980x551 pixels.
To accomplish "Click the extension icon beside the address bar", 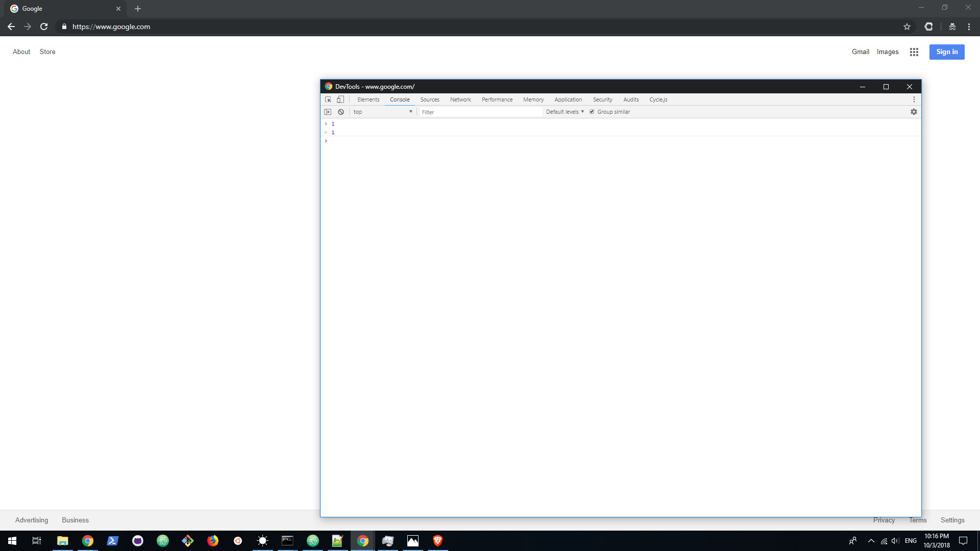I will point(929,27).
